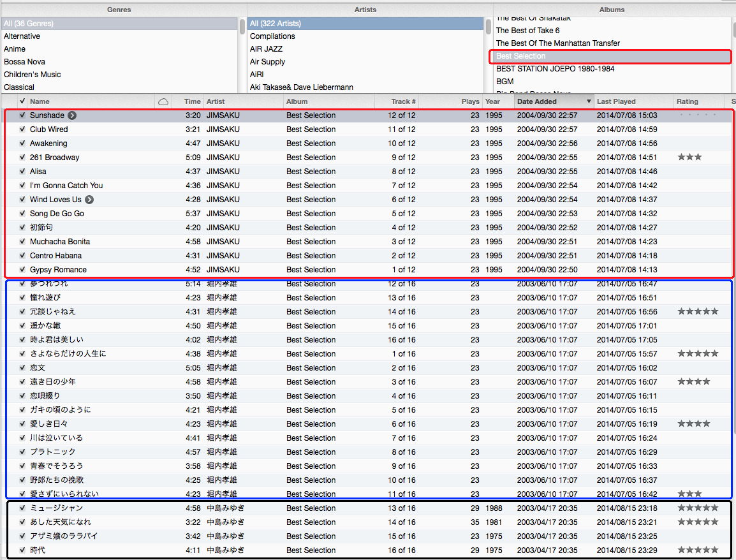This screenshot has height=560, width=736.
Task: Sort tracks by the Plays column
Action: pyautogui.click(x=470, y=101)
